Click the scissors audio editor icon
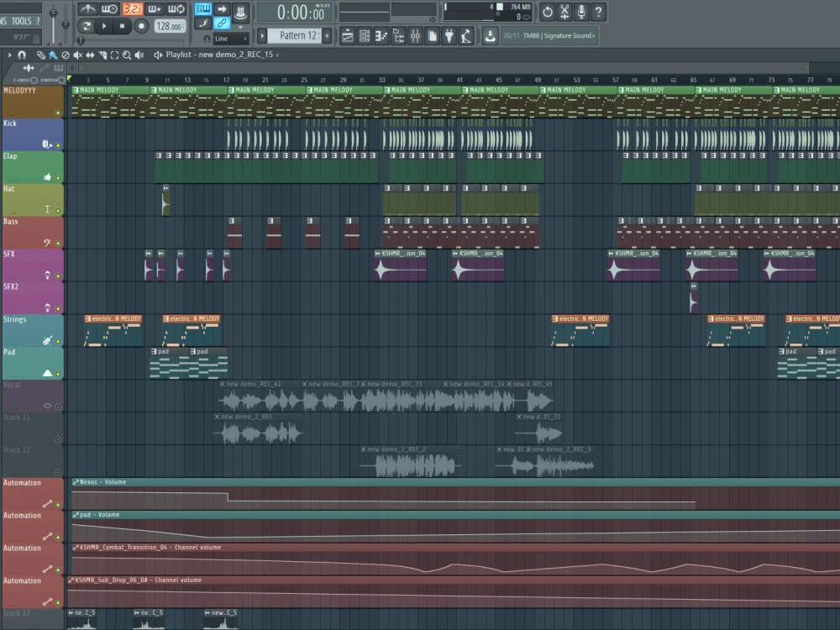 click(564, 12)
